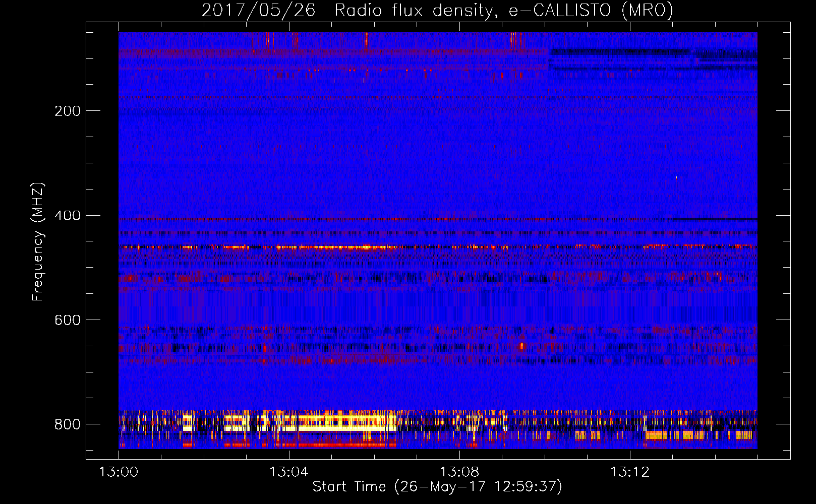Click the 200 frequency tick label

tap(68, 111)
